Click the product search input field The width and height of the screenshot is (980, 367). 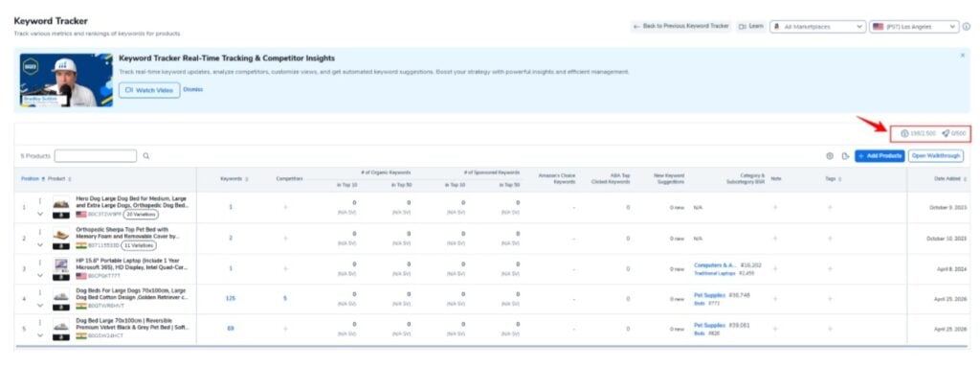click(x=96, y=156)
